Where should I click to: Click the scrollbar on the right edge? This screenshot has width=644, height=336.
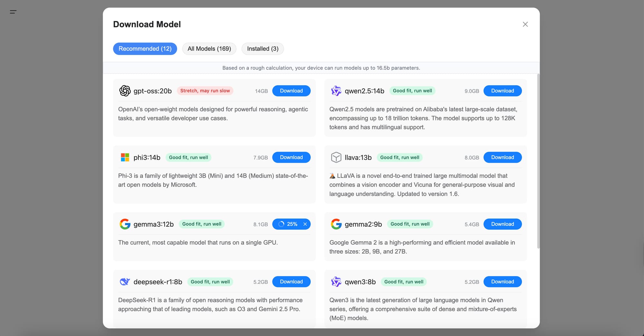(x=538, y=161)
